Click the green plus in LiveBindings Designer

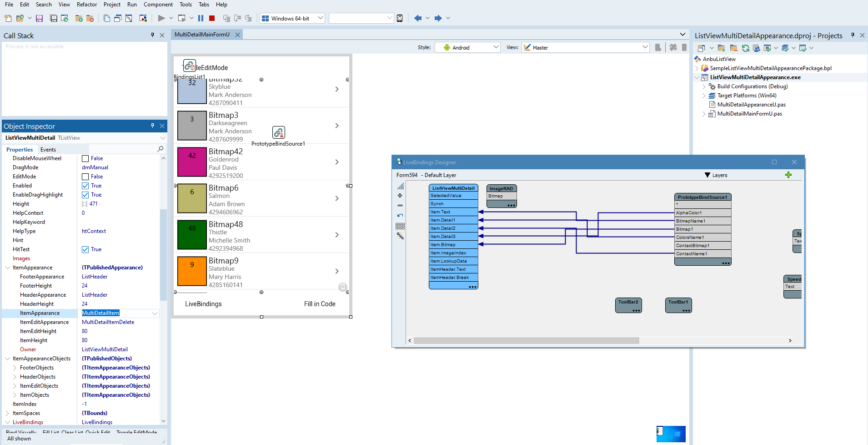coord(788,175)
